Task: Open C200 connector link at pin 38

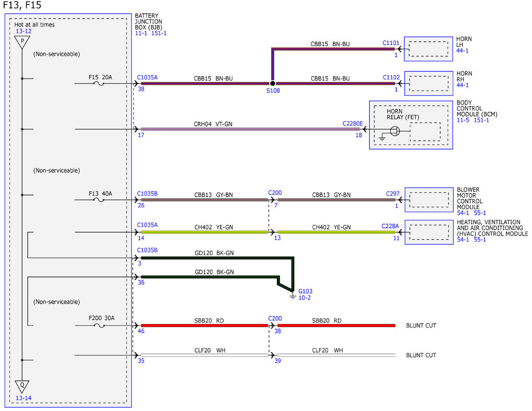Action: pyautogui.click(x=275, y=319)
